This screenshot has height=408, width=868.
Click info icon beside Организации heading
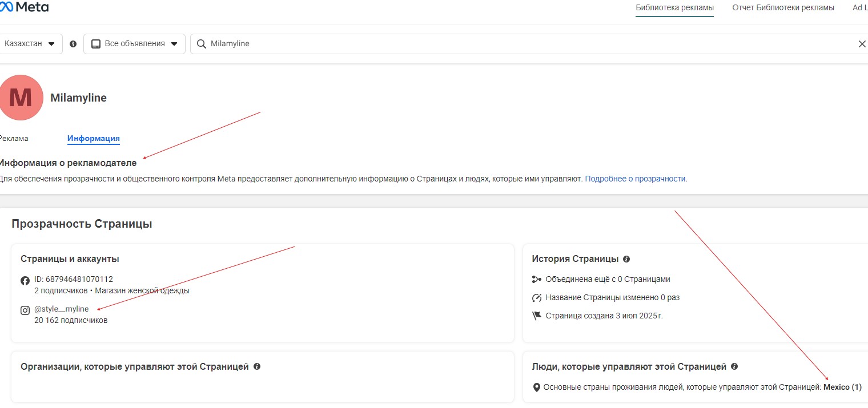[257, 366]
